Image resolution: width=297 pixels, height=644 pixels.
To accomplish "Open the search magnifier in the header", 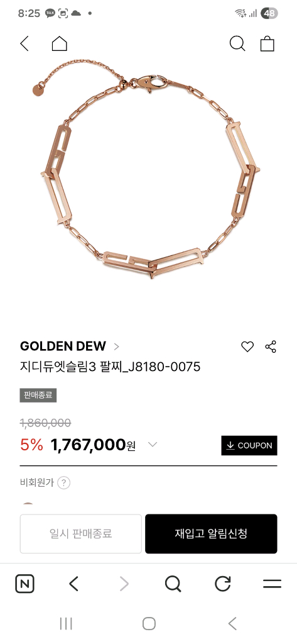I will 237,43.
